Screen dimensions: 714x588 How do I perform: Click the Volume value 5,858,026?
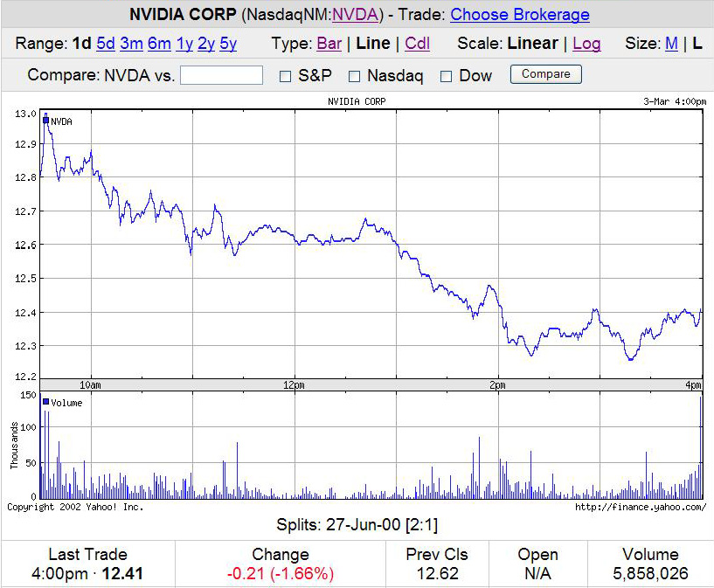point(650,573)
